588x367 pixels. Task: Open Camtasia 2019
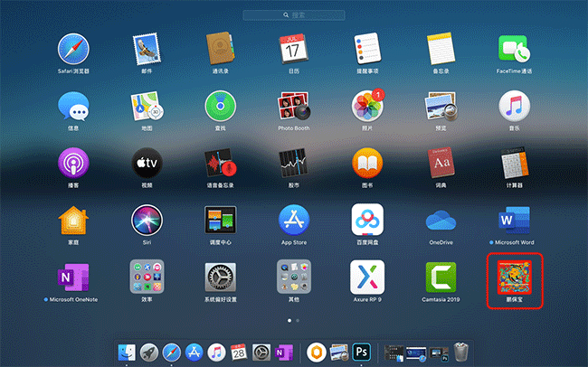pos(441,278)
